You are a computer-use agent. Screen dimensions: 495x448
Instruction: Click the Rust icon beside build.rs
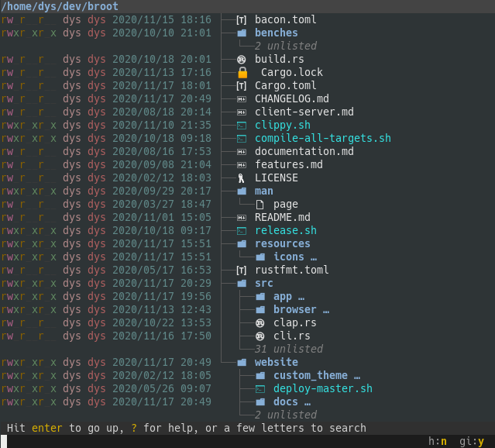242,60
